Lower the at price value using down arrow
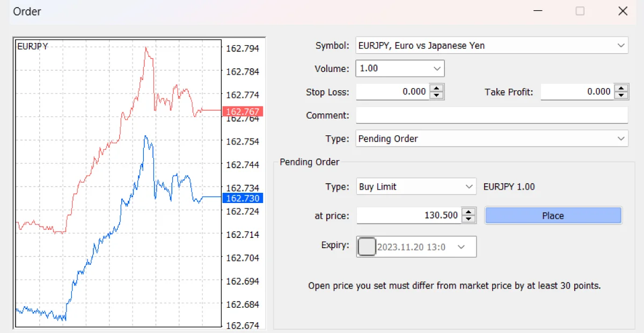644x333 pixels. 469,219
